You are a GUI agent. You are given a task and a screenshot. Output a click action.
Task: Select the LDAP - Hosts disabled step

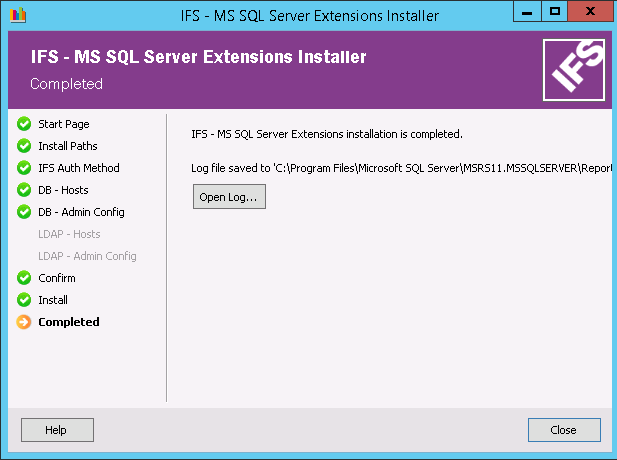tap(69, 234)
